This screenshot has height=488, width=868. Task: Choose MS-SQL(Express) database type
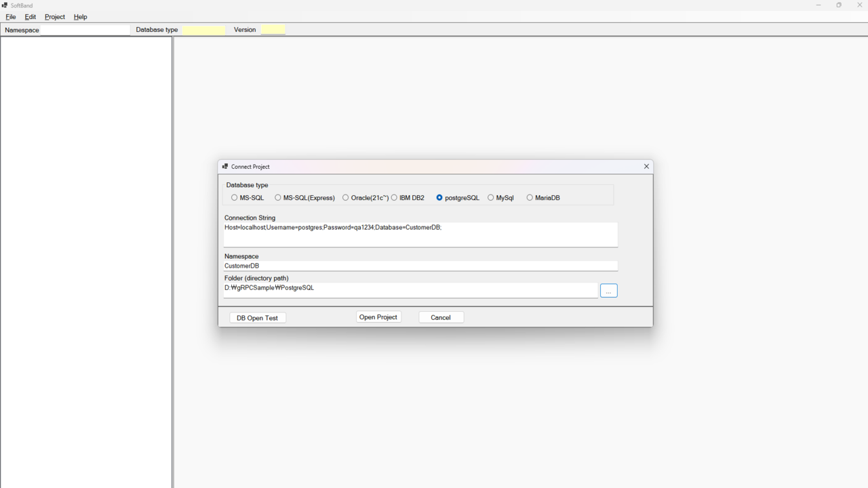(x=278, y=198)
